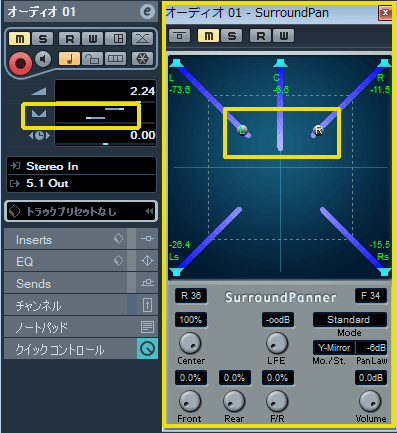Toggle Solo on the inspector track
Screen dimensions: 397x433
tap(43, 39)
